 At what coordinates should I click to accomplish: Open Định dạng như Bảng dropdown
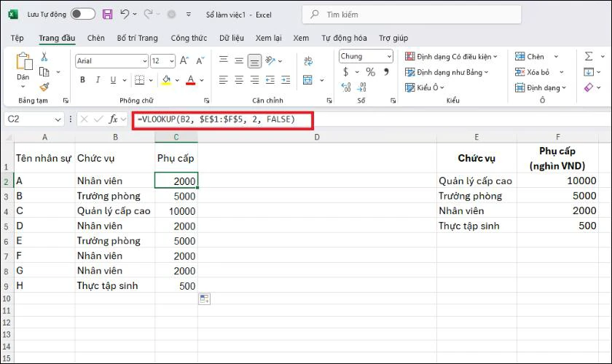point(447,72)
